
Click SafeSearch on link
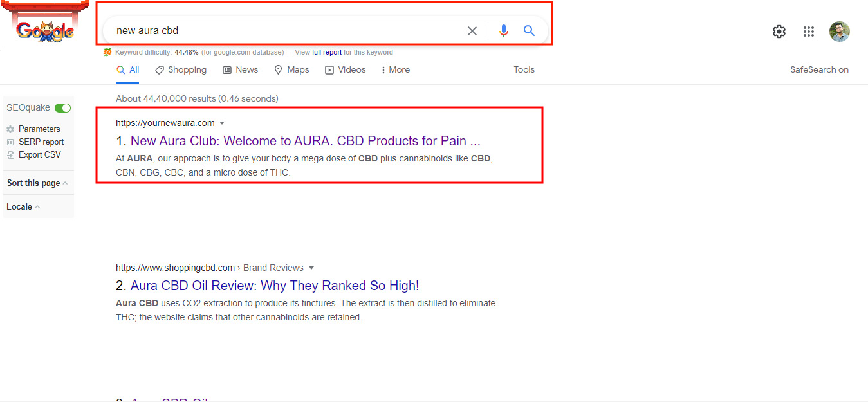tap(819, 70)
